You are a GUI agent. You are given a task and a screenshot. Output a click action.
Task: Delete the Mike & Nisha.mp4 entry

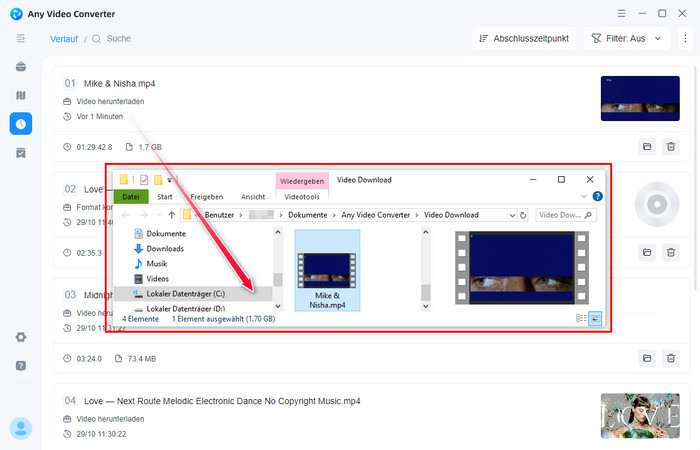(671, 147)
